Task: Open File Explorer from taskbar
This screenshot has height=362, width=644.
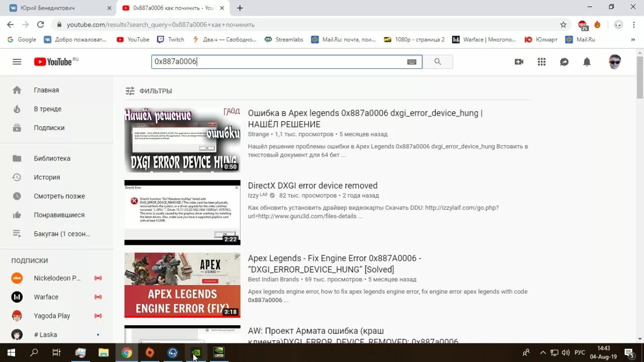Action: coord(103,352)
